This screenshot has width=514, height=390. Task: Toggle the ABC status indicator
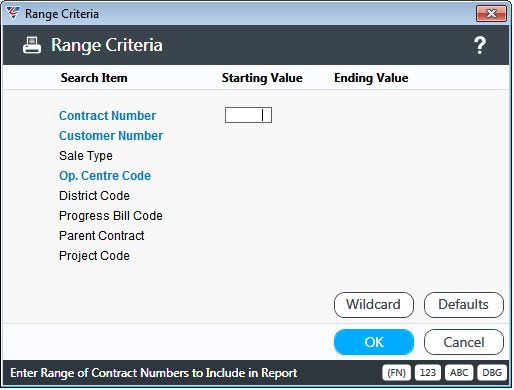pos(459,372)
